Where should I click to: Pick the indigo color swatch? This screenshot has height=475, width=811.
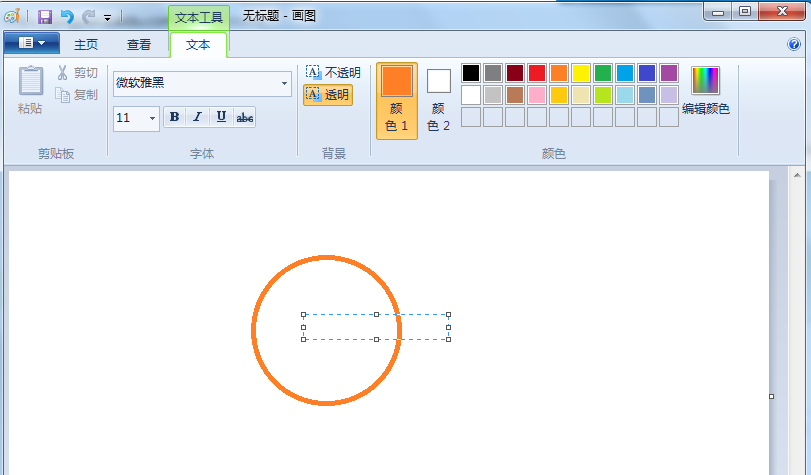647,73
